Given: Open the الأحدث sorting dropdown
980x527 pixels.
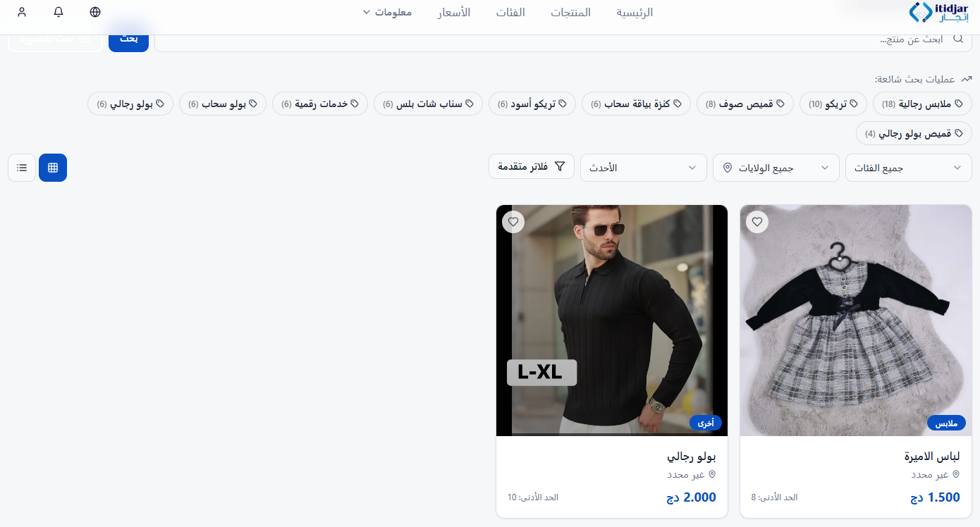Looking at the screenshot, I should coord(643,168).
